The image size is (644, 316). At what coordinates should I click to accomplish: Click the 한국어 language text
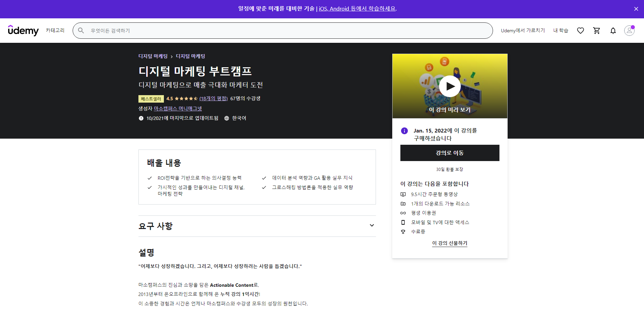point(239,118)
